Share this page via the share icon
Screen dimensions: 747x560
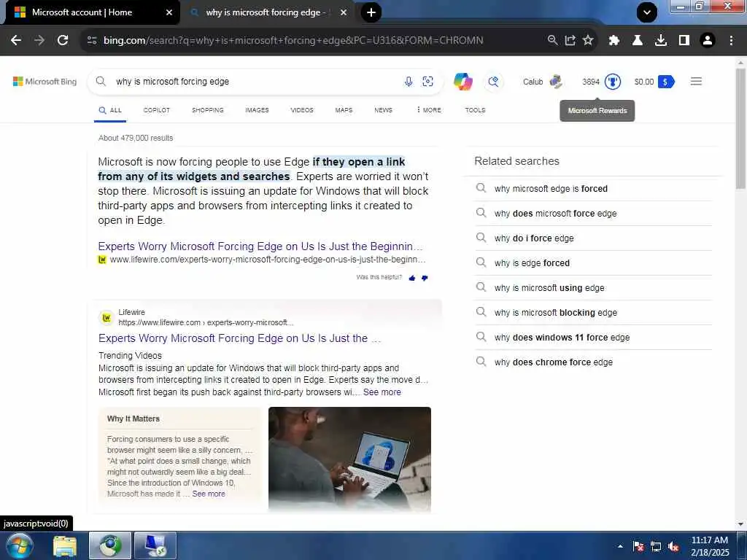tap(570, 41)
